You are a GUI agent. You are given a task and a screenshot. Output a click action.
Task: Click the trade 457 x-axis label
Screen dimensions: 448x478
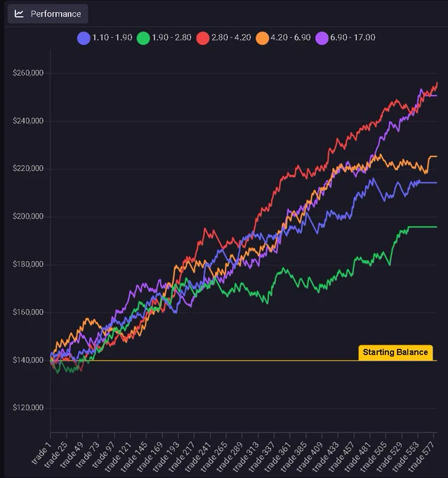(341, 456)
